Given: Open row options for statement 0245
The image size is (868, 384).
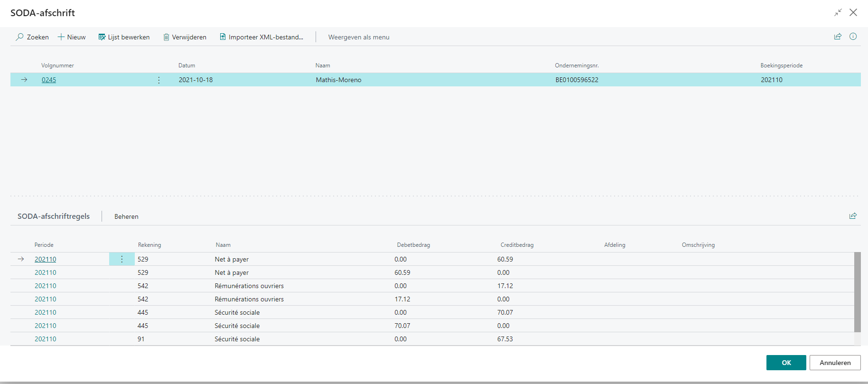Looking at the screenshot, I should (159, 80).
